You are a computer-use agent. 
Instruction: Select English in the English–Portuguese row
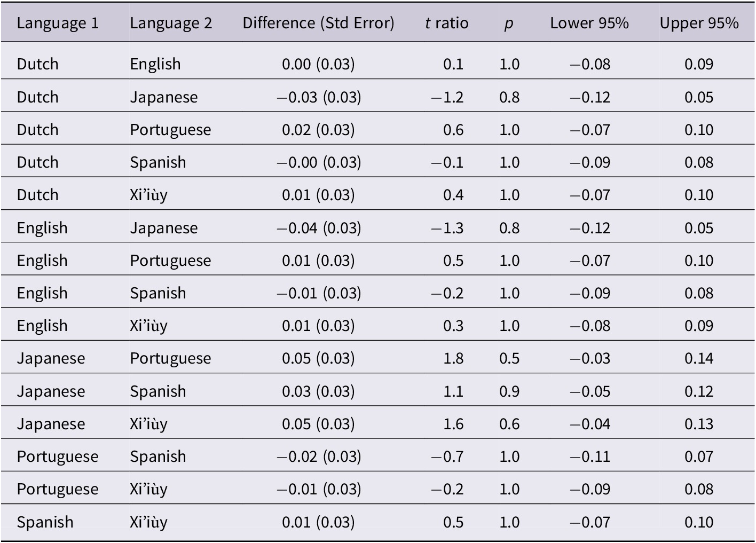(42, 261)
